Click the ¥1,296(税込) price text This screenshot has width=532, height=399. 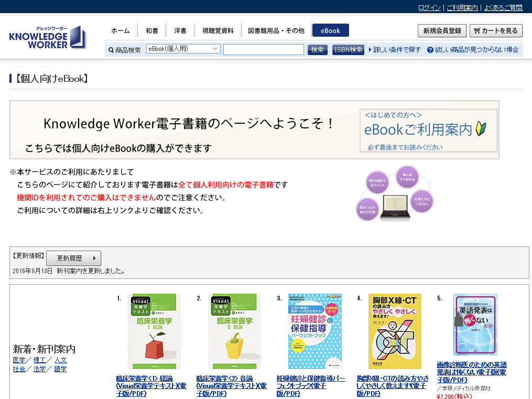454,396
